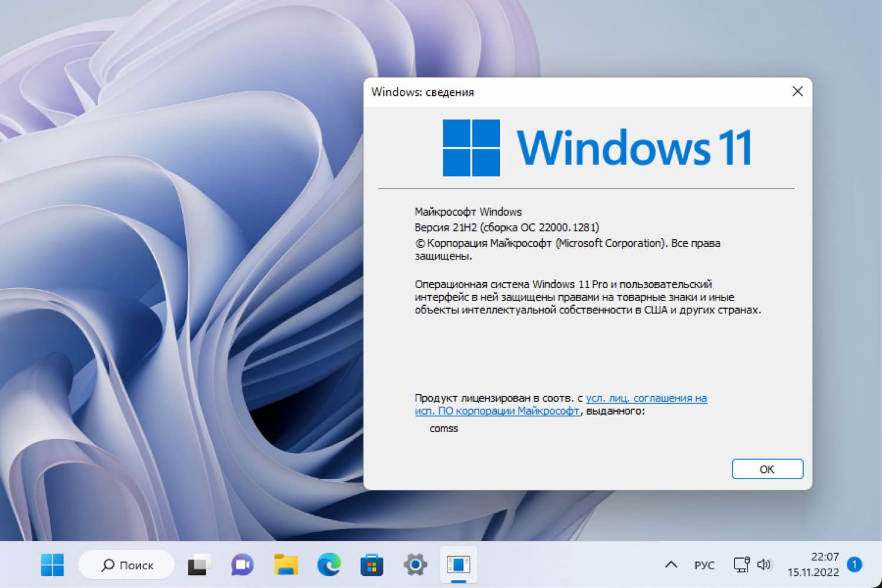Open network status tray icon

click(741, 565)
